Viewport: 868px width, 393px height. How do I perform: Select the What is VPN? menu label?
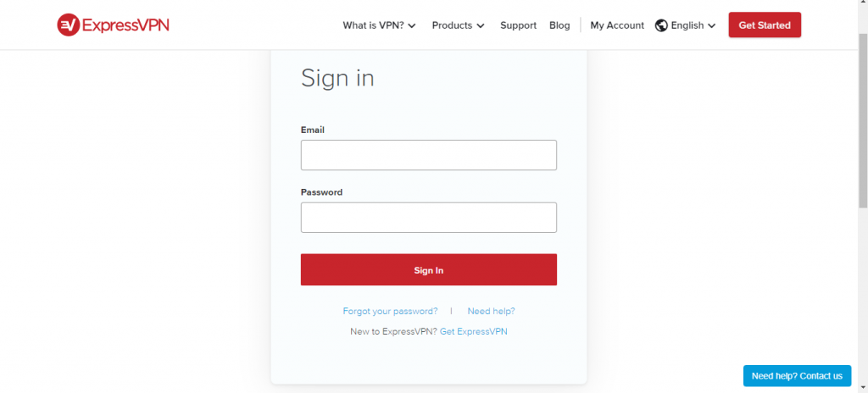373,25
